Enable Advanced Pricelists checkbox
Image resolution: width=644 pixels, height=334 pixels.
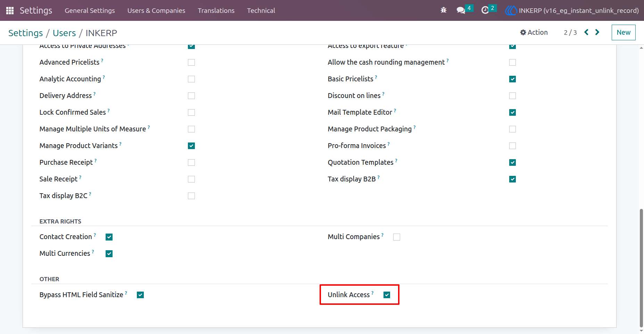pos(191,63)
